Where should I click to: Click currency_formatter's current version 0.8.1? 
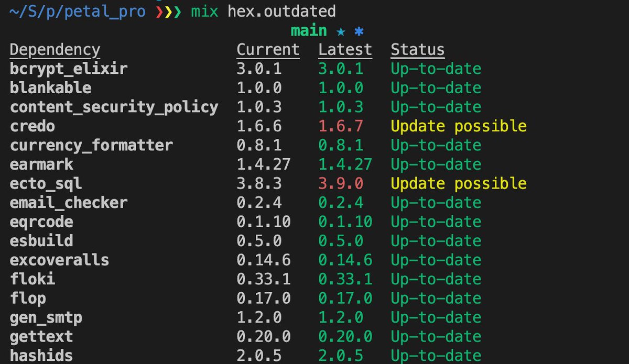click(259, 146)
